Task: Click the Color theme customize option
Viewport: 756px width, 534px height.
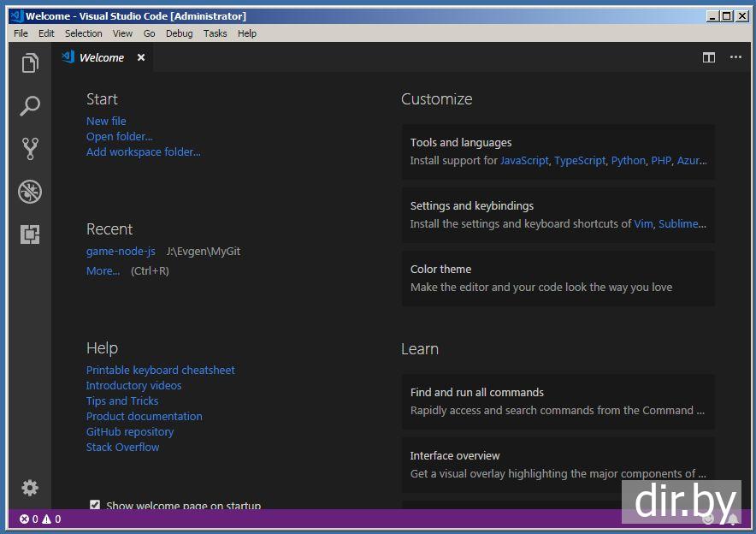Action: pos(558,278)
